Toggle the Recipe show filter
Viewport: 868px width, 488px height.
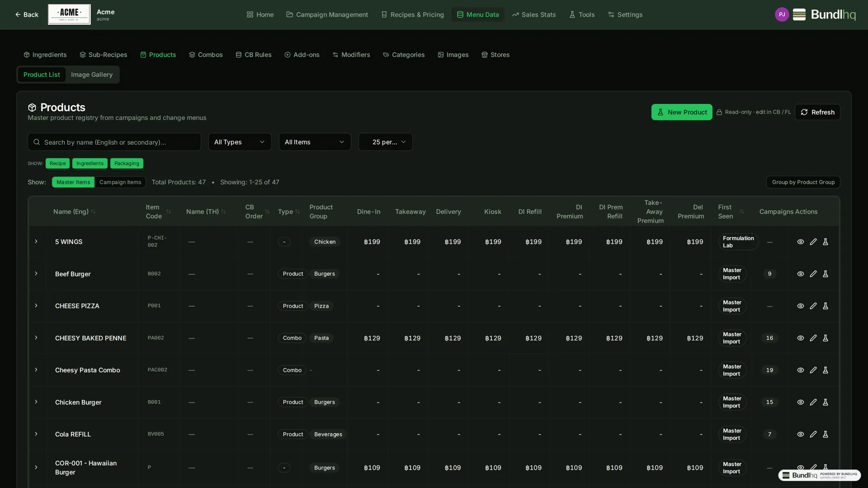pos(57,163)
